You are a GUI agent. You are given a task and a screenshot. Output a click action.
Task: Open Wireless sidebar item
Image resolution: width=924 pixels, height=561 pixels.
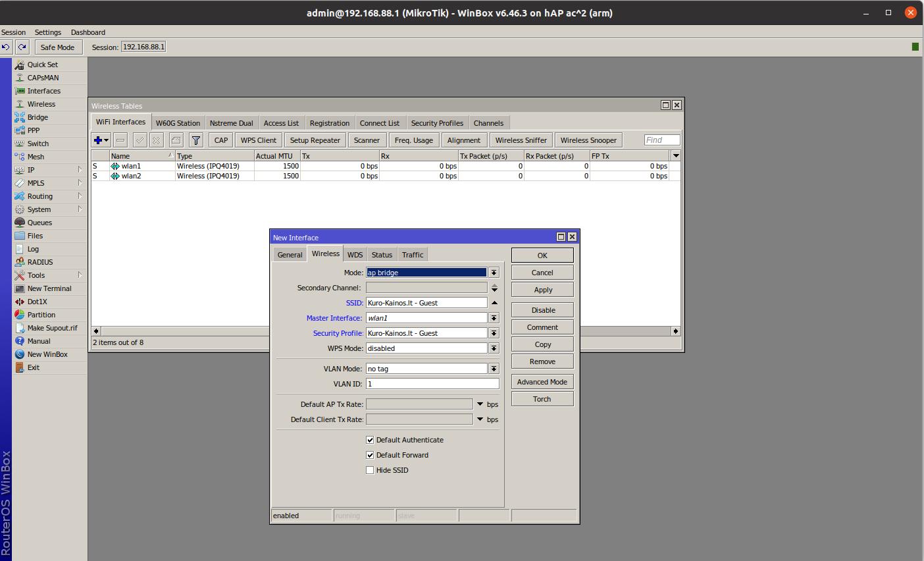[x=41, y=104]
